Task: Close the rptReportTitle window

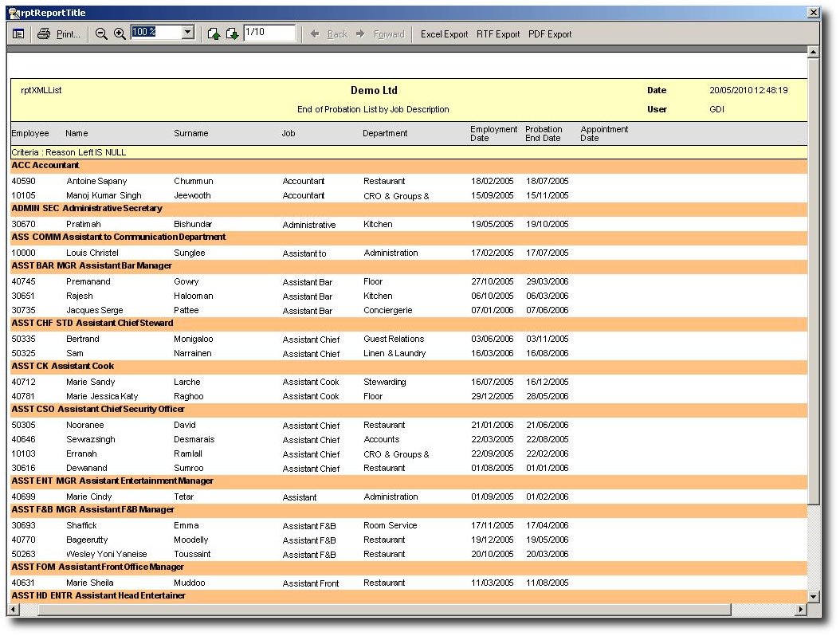Action: click(813, 13)
